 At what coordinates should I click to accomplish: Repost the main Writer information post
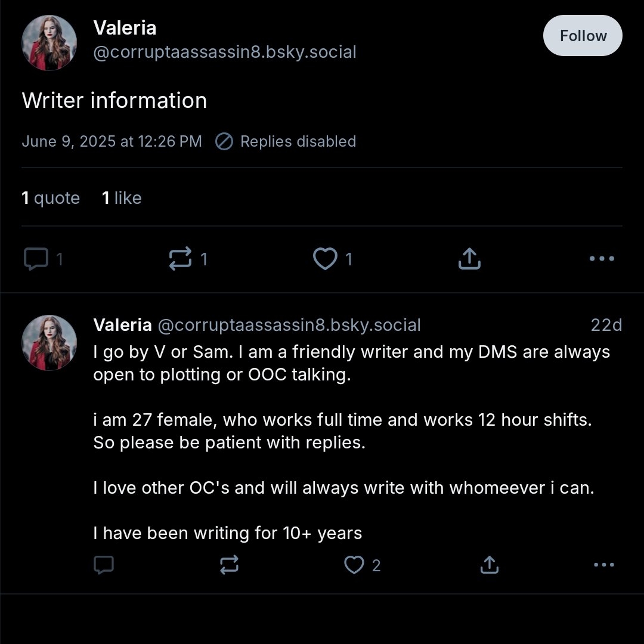181,259
